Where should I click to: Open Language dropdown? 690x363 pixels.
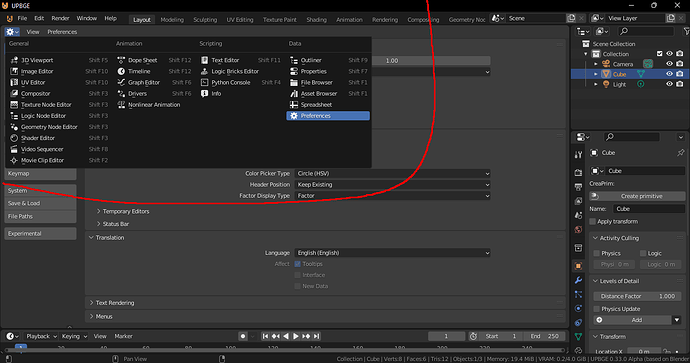click(x=393, y=253)
